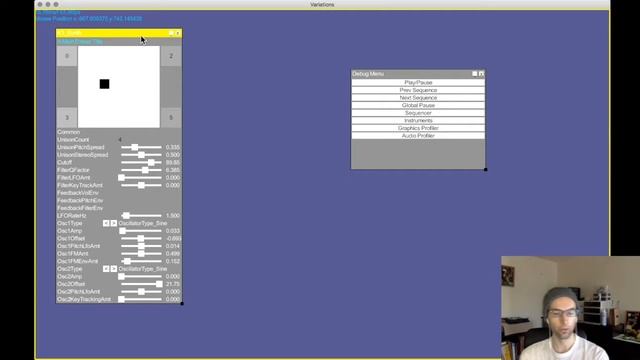Adjust the Osc1PitchLfoAmt slider
Image resolution: width=640 pixels, height=360 pixels.
tap(141, 246)
